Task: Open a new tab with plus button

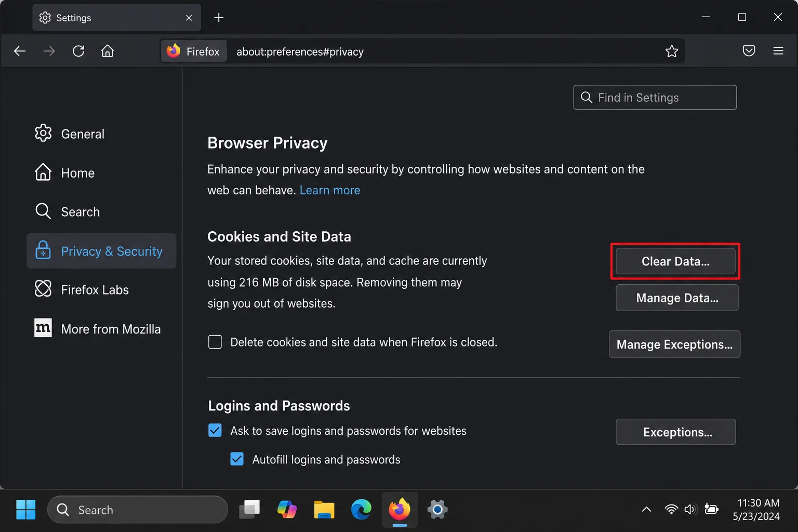Action: pos(219,18)
